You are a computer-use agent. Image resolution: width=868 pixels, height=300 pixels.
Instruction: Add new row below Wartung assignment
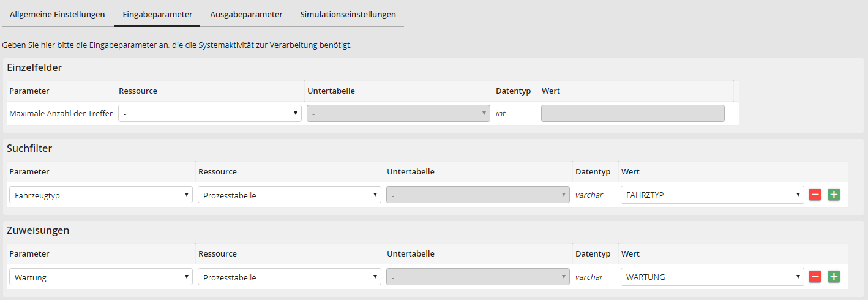pyautogui.click(x=834, y=277)
